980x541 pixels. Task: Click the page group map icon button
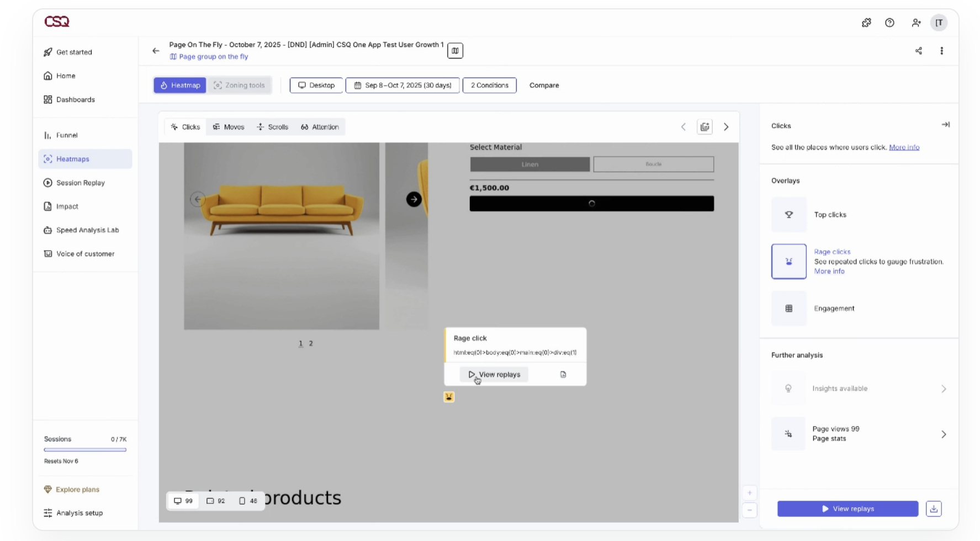(455, 51)
